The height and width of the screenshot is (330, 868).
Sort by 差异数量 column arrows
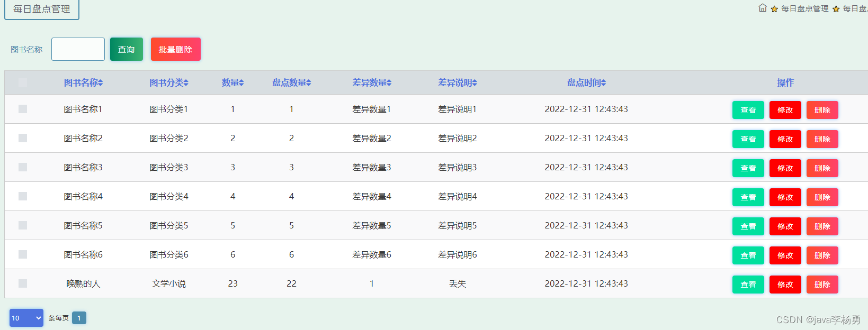(389, 83)
